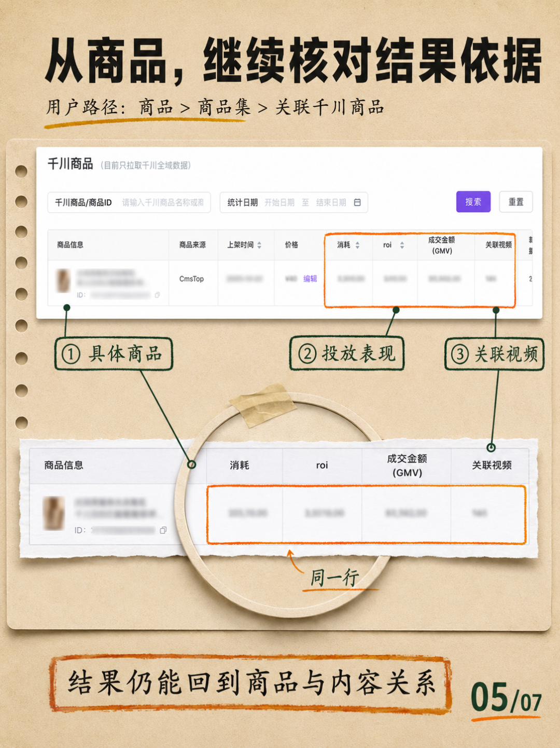Click the 编辑 link in price cell
This screenshot has height=748, width=560.
click(x=310, y=279)
